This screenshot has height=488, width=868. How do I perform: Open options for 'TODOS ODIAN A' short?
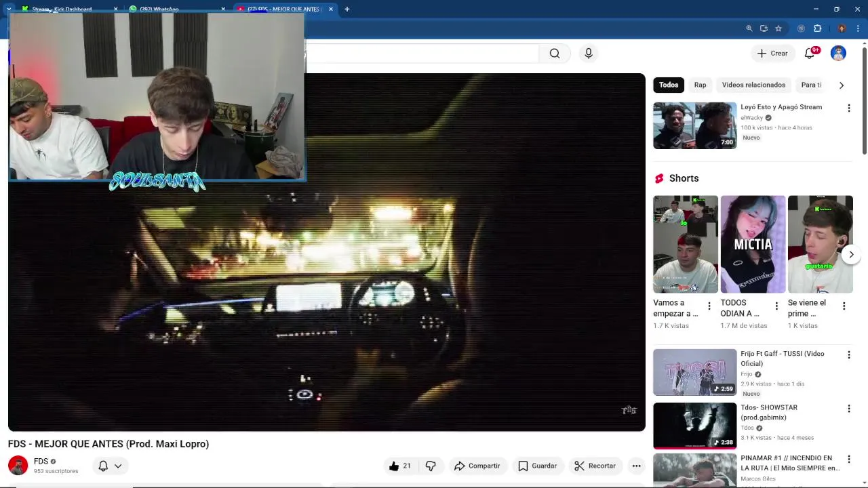[776, 306]
